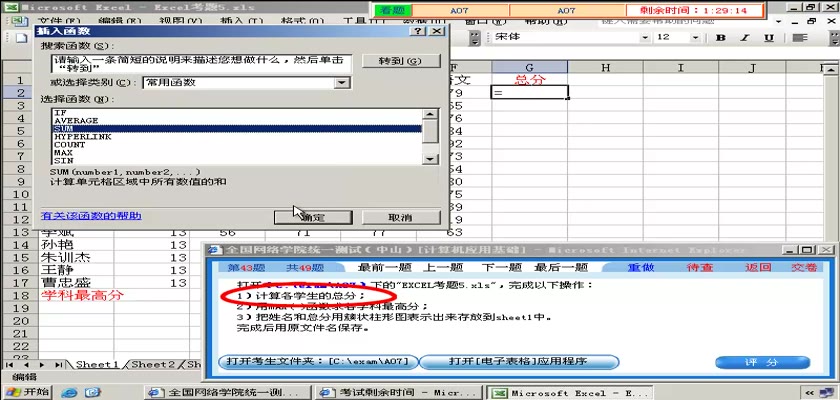Select cell containing 学科最高分
Image resolution: width=840 pixels, height=400 pixels.
(x=76, y=295)
